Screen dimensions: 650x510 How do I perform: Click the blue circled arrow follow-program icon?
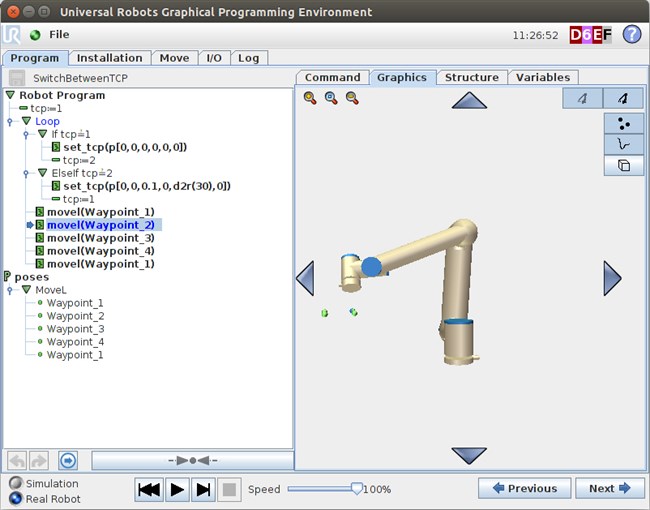coord(68,461)
